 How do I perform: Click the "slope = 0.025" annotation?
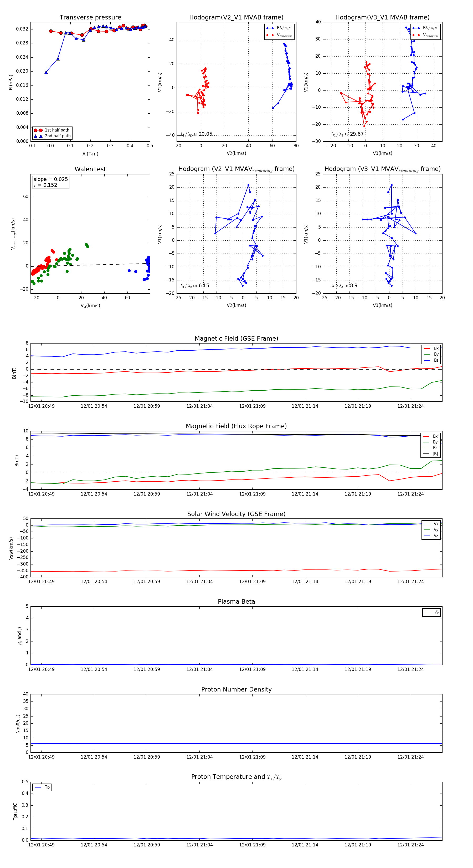[50, 179]
